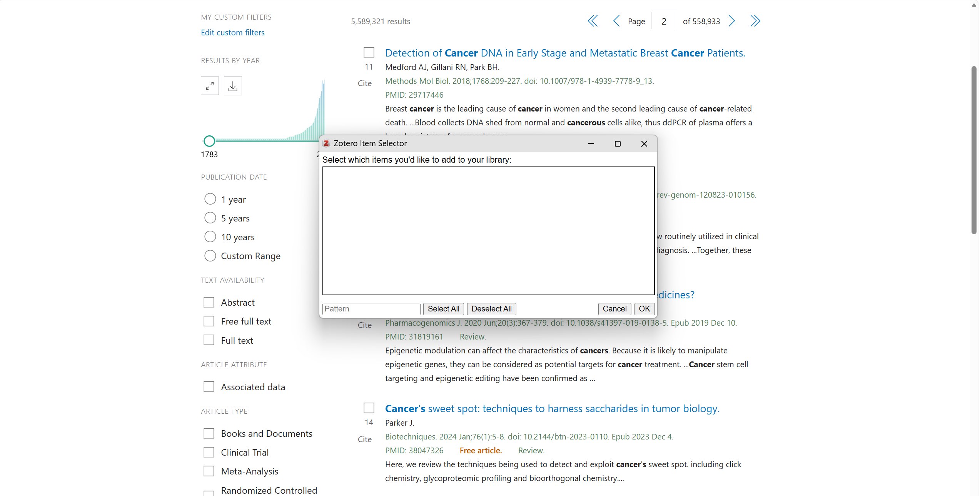Enable the Free full text filter
The height and width of the screenshot is (496, 980).
209,321
